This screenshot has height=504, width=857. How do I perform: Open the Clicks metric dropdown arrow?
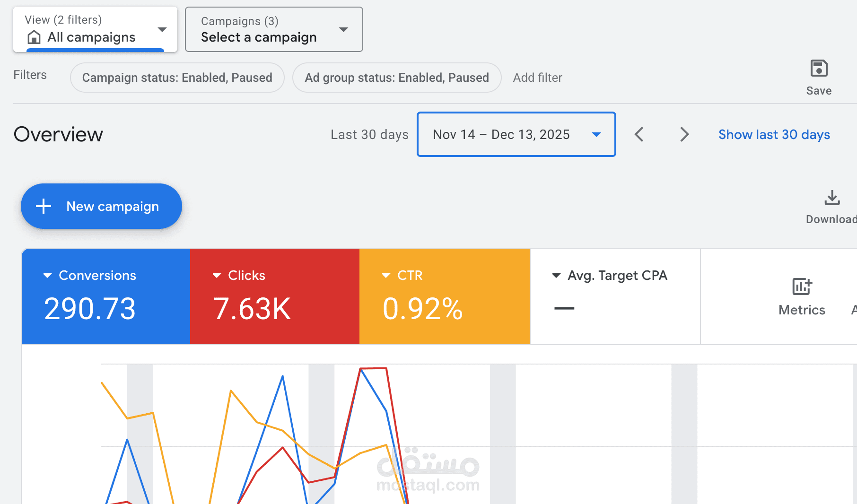point(217,276)
